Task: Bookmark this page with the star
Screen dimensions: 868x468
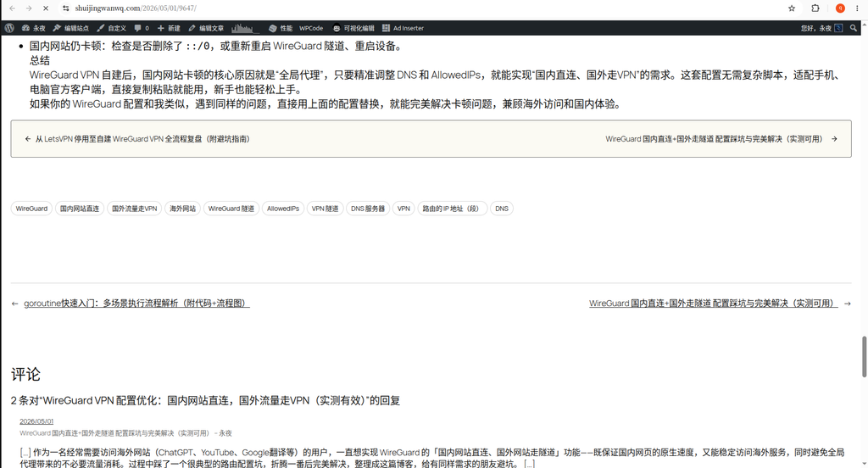Action: click(792, 8)
